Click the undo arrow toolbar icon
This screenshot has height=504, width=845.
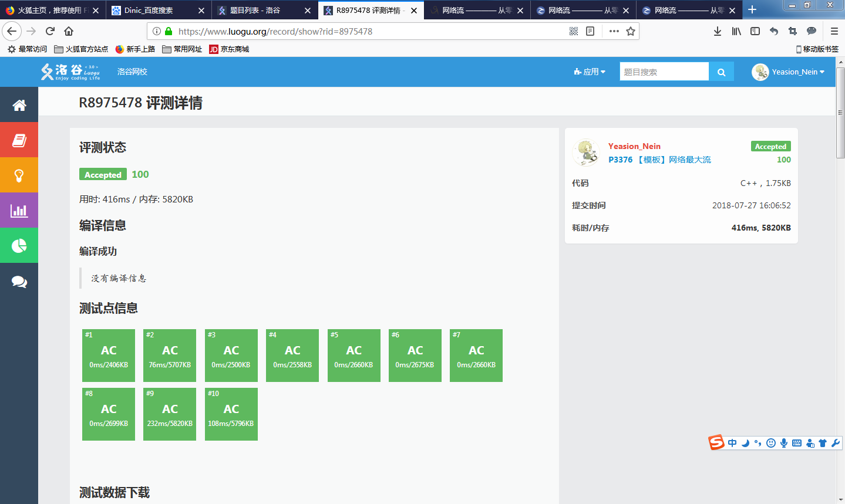click(774, 31)
